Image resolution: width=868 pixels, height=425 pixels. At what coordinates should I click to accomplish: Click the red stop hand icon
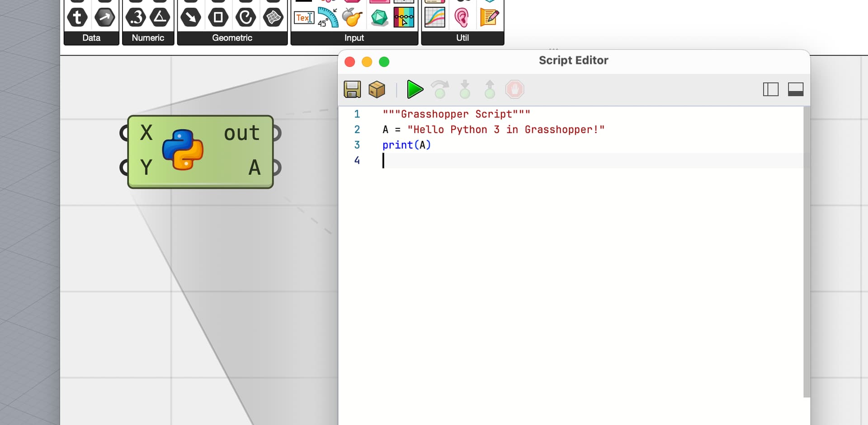pyautogui.click(x=514, y=89)
